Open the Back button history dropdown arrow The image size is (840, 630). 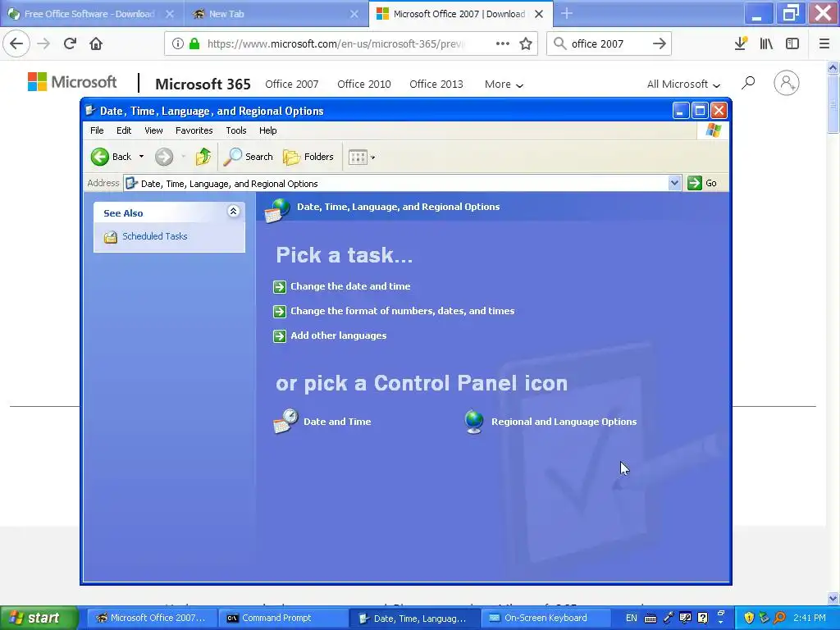pyautogui.click(x=141, y=157)
